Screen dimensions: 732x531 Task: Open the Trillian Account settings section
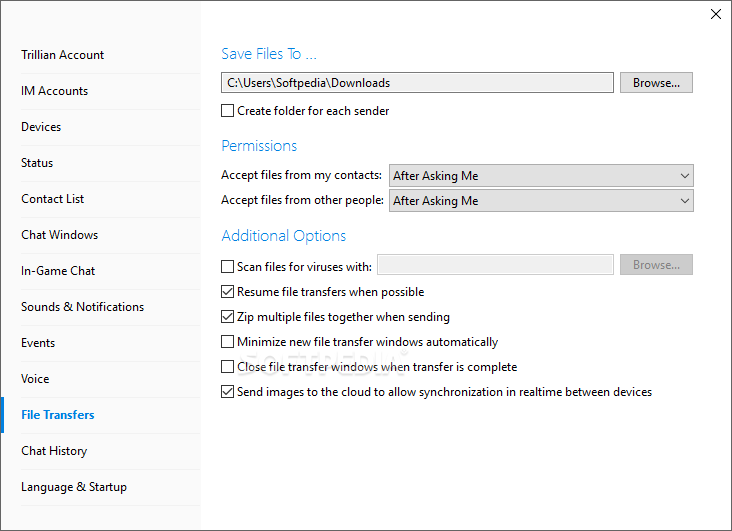pos(63,55)
